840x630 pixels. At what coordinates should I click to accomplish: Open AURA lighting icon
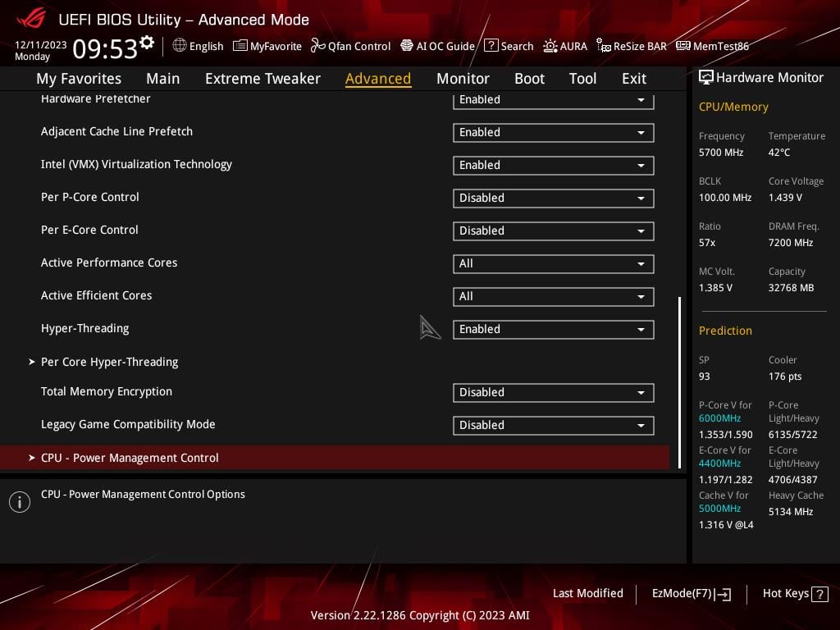pyautogui.click(x=550, y=46)
